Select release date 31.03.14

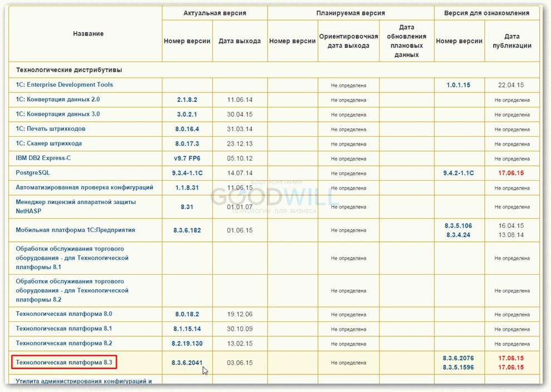pyautogui.click(x=240, y=129)
